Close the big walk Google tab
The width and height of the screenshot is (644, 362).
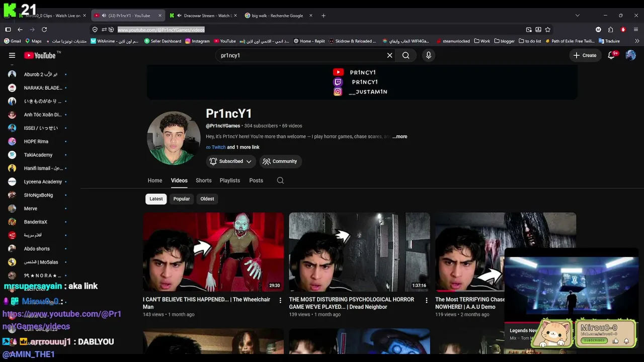[x=311, y=16]
